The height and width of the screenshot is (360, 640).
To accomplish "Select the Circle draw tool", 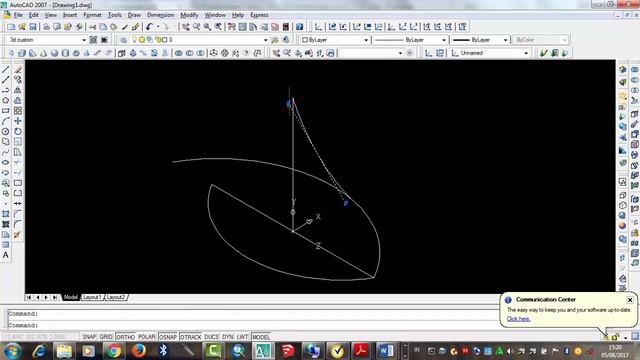I will (x=6, y=131).
